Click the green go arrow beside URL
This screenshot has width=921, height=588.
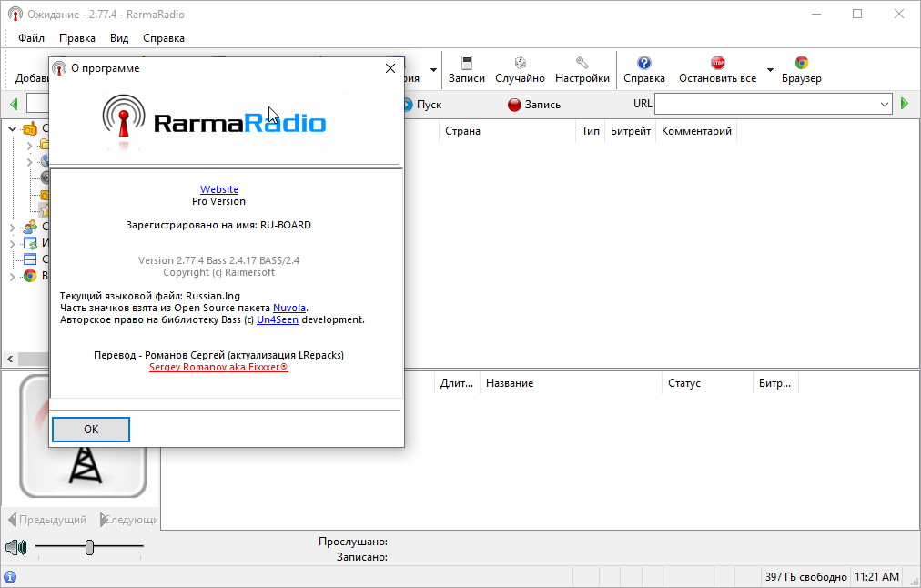(x=905, y=104)
